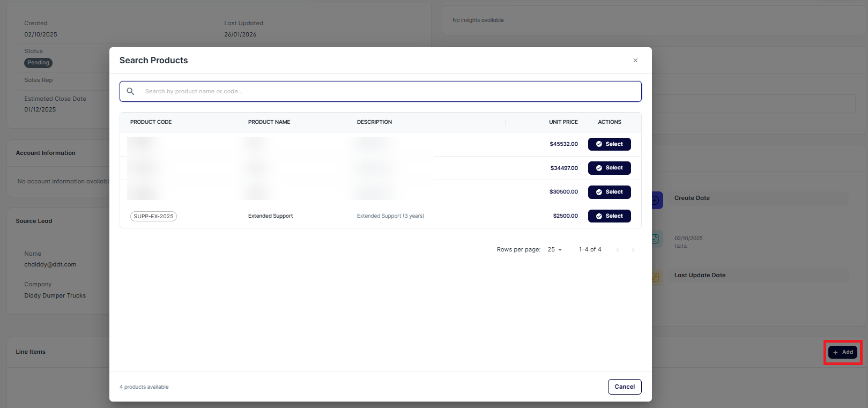Viewport: 868px width, 408px height.
Task: Go to the next page arrow
Action: [x=633, y=250]
